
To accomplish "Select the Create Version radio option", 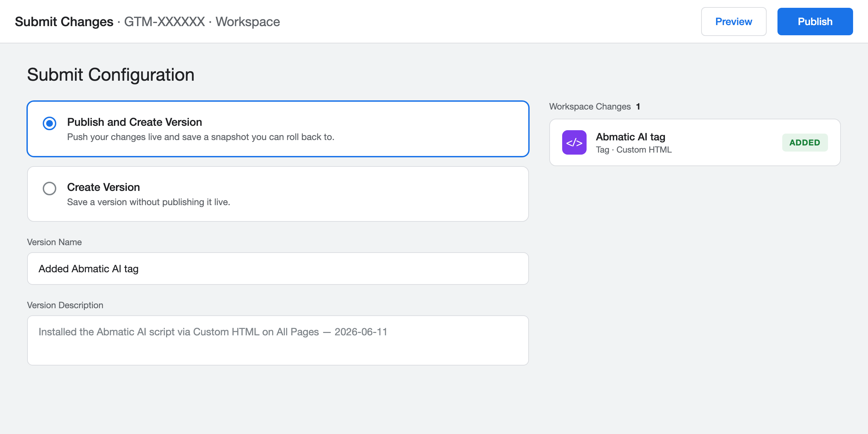I will pos(50,189).
